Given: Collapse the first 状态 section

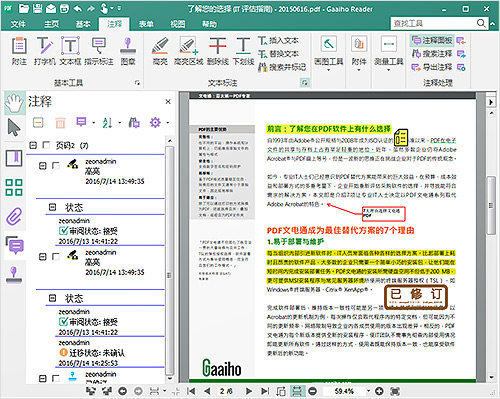Looking at the screenshot, I should click(x=52, y=207).
